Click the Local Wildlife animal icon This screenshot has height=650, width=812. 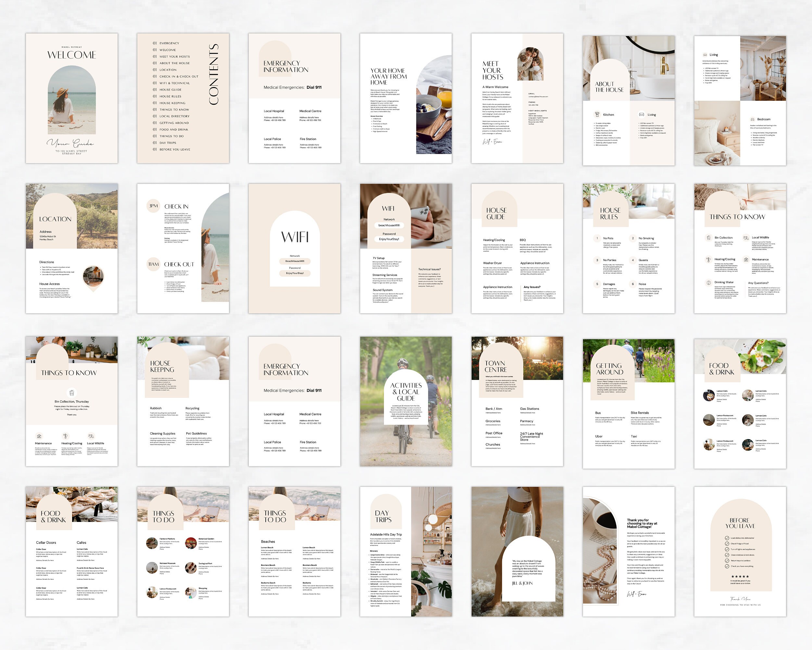pos(746,238)
